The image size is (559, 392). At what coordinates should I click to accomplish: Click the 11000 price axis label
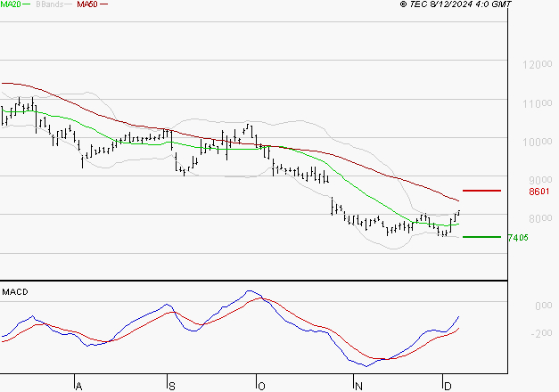537,103
